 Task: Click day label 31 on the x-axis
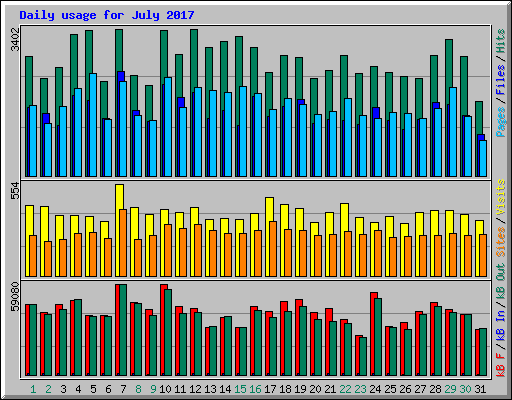click(x=480, y=389)
